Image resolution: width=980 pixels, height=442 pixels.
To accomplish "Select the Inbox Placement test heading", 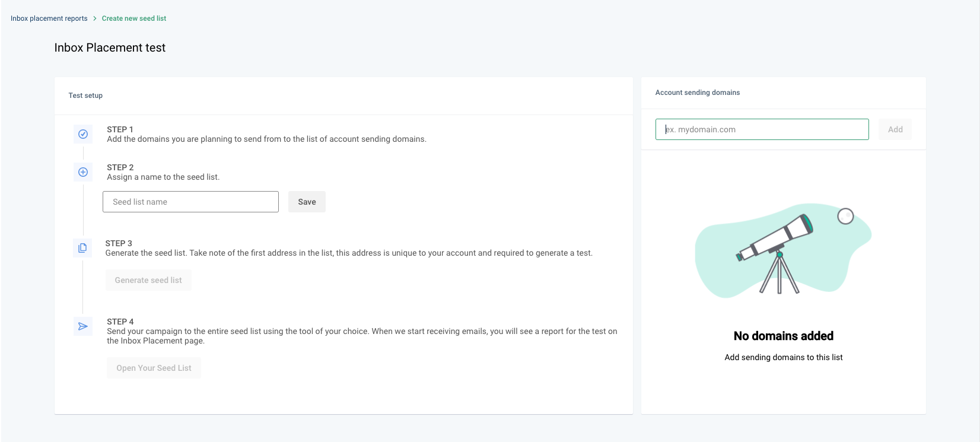I will click(110, 47).
